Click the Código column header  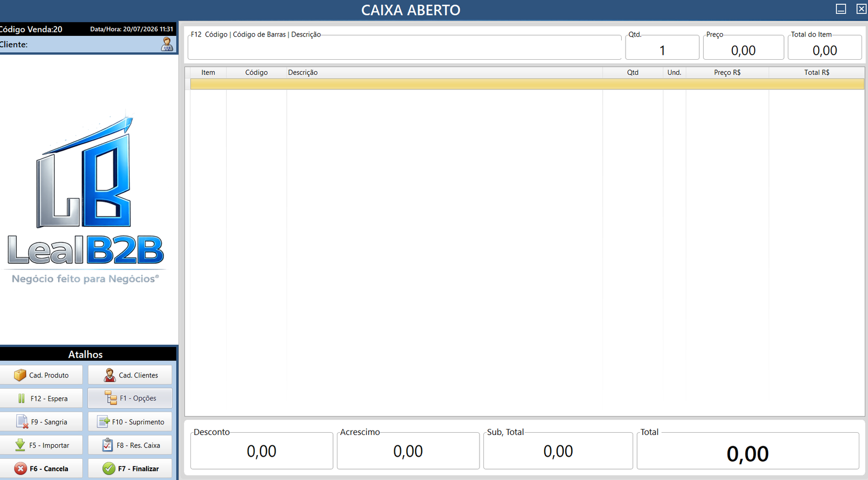256,72
